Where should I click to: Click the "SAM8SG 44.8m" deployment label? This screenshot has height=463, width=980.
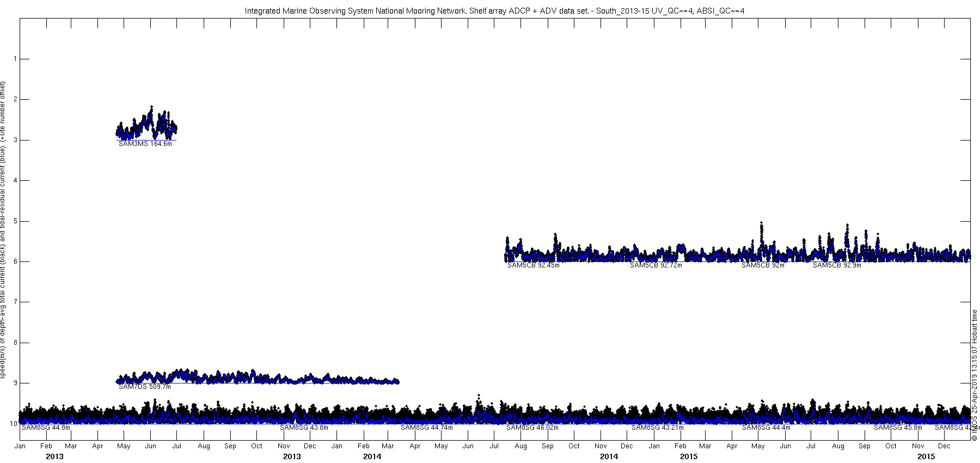46,428
